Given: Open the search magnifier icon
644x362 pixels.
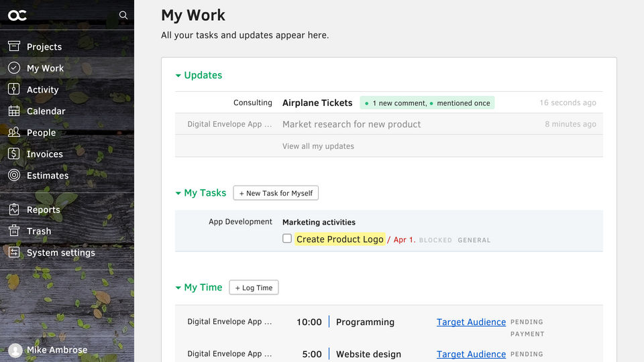Looking at the screenshot, I should coord(123,15).
